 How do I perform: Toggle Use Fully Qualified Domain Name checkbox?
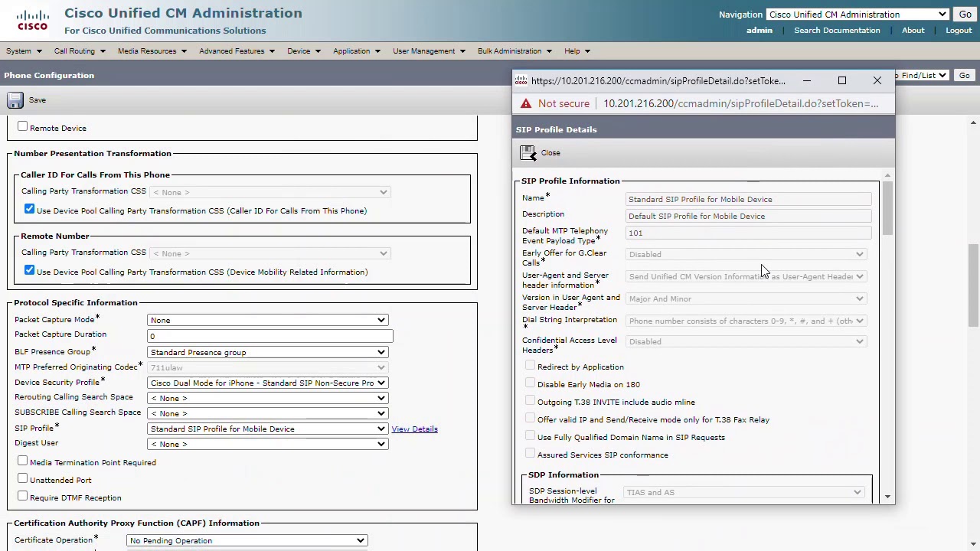pos(530,436)
